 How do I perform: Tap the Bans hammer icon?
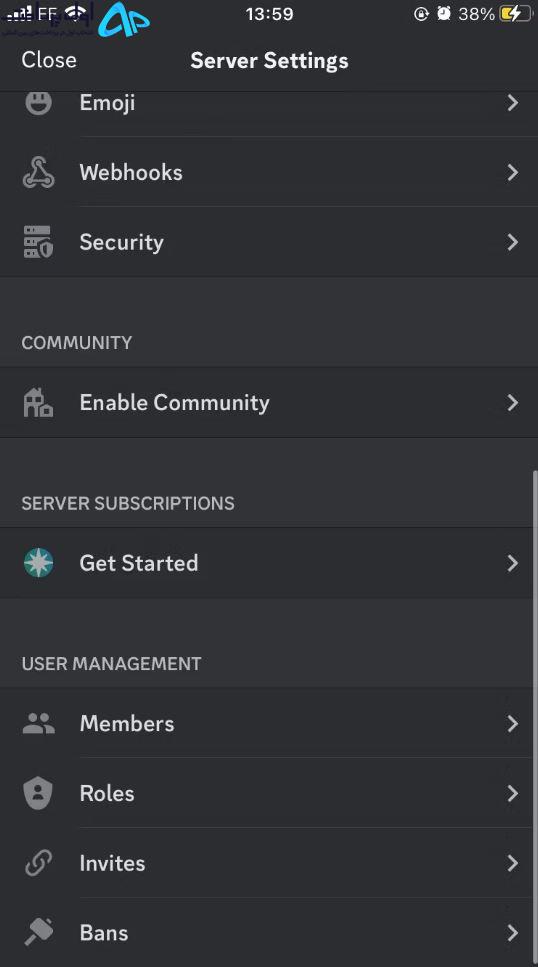tap(38, 932)
